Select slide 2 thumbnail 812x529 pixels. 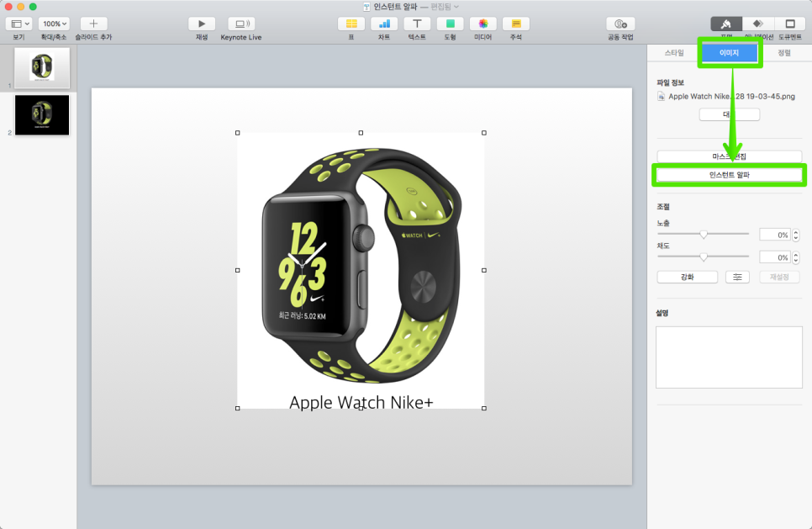tap(42, 115)
